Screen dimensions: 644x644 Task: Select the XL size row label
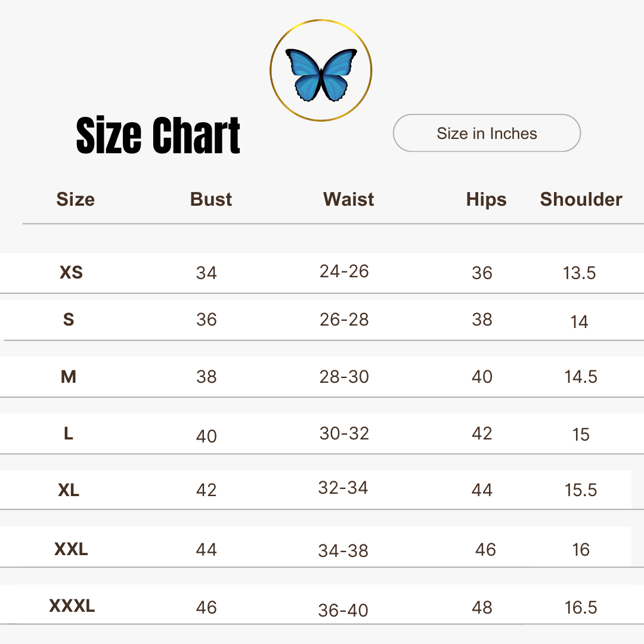point(69,490)
